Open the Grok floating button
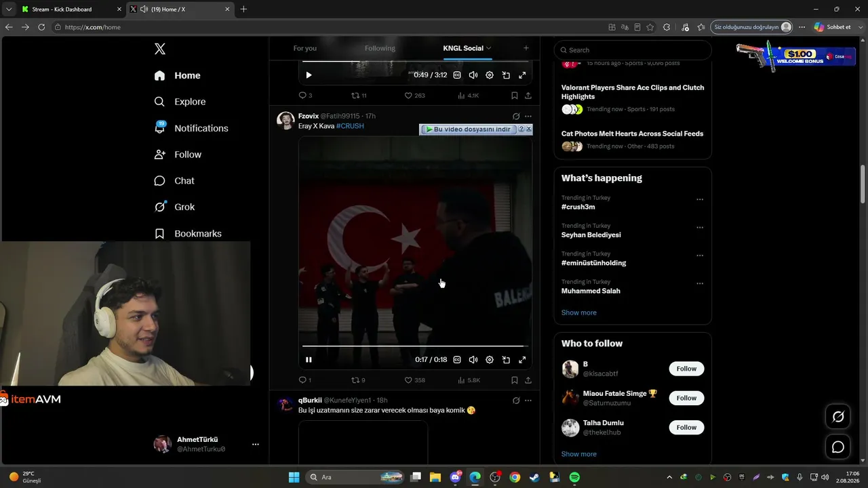 coord(838,417)
